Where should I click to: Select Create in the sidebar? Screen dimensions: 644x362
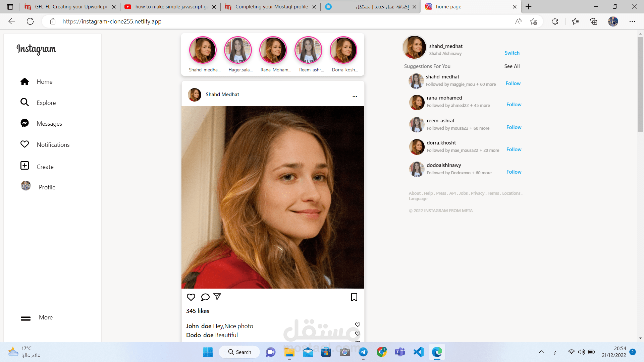click(45, 167)
